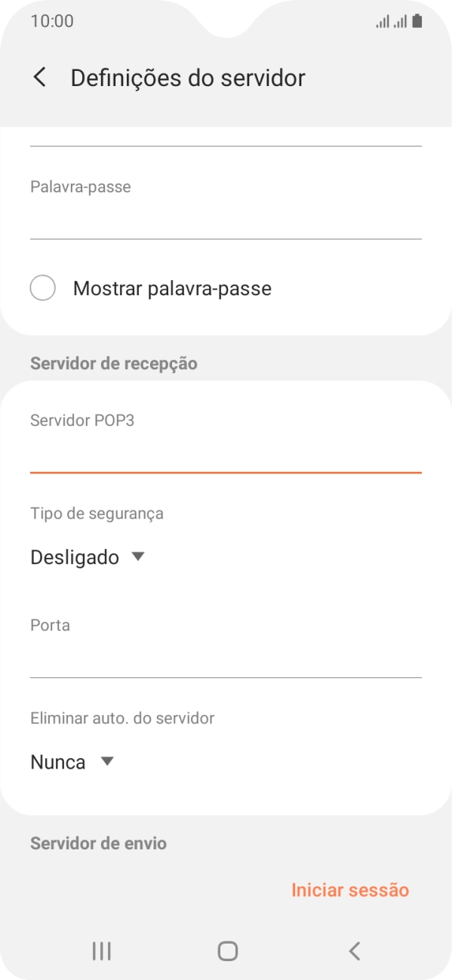Tap the Recents navigation icon
Viewport: 452px width, 980px height.
pyautogui.click(x=100, y=951)
